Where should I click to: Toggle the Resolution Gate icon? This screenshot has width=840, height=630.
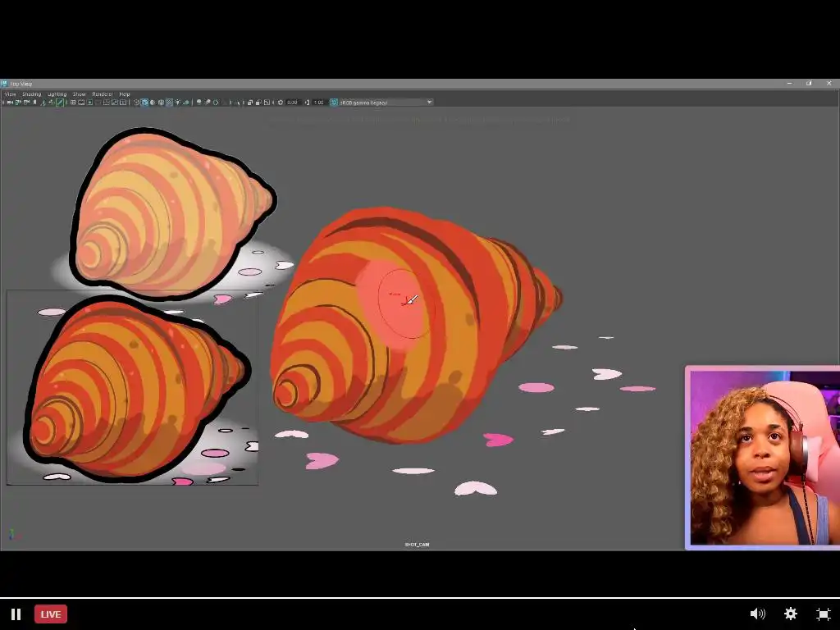tap(89, 103)
